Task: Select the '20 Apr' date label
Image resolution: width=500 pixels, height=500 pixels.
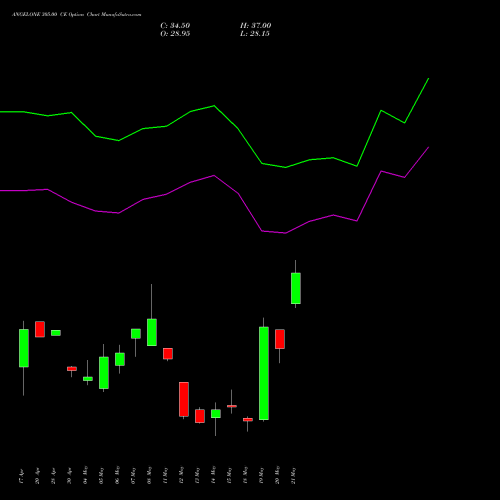Action: (37, 476)
